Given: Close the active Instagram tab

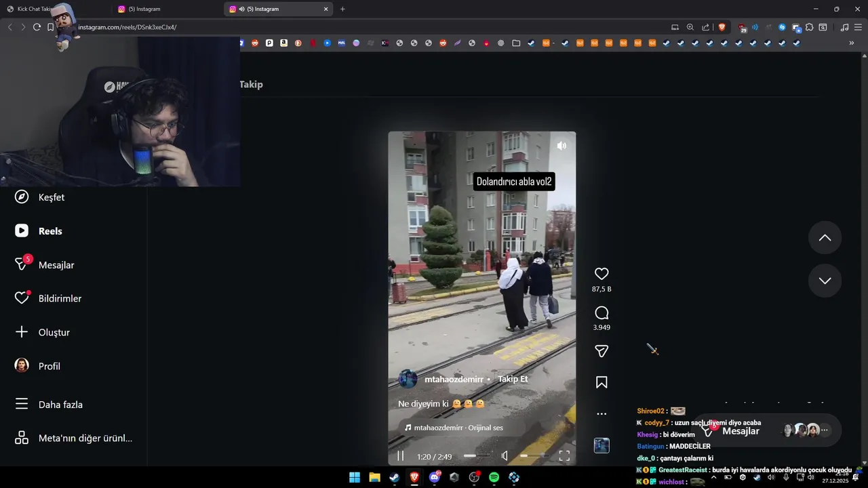Looking at the screenshot, I should (325, 9).
